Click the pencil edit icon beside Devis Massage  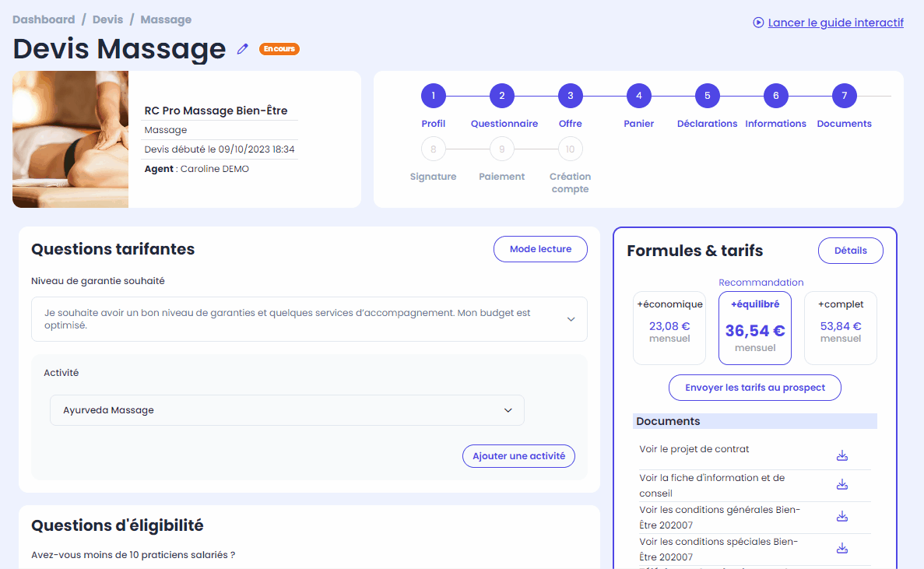click(242, 49)
